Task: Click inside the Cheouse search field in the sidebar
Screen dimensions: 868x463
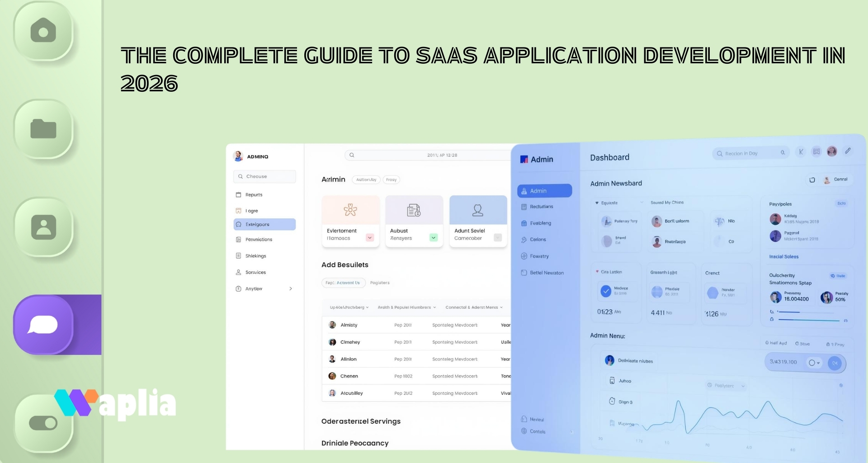Action: tap(264, 176)
